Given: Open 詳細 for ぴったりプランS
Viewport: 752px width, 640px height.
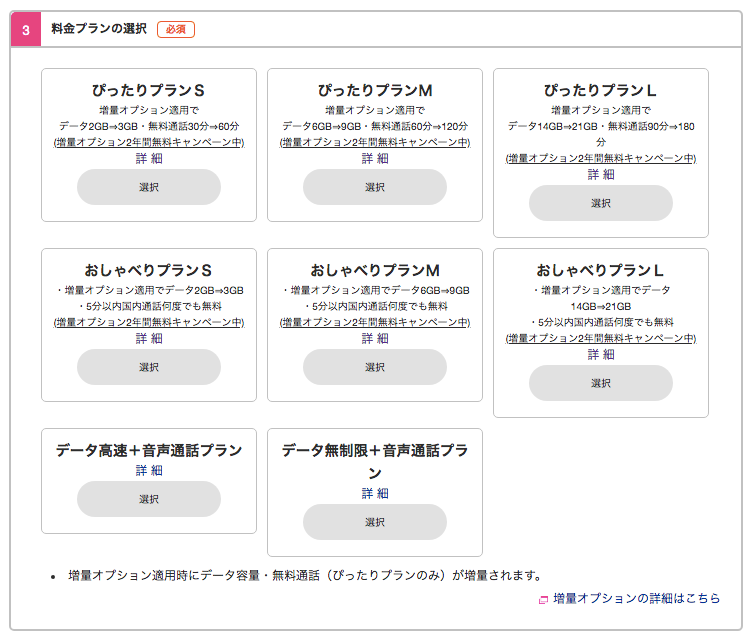Looking at the screenshot, I should click(149, 158).
